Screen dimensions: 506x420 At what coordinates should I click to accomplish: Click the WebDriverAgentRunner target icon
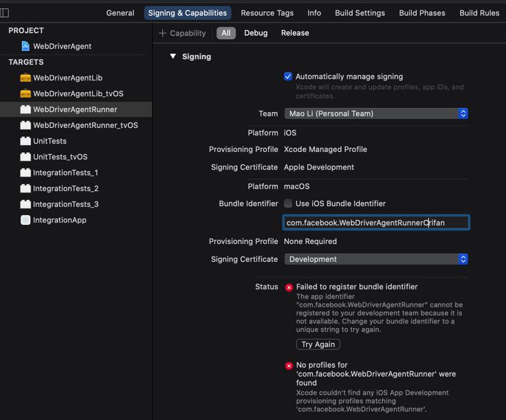(x=25, y=109)
